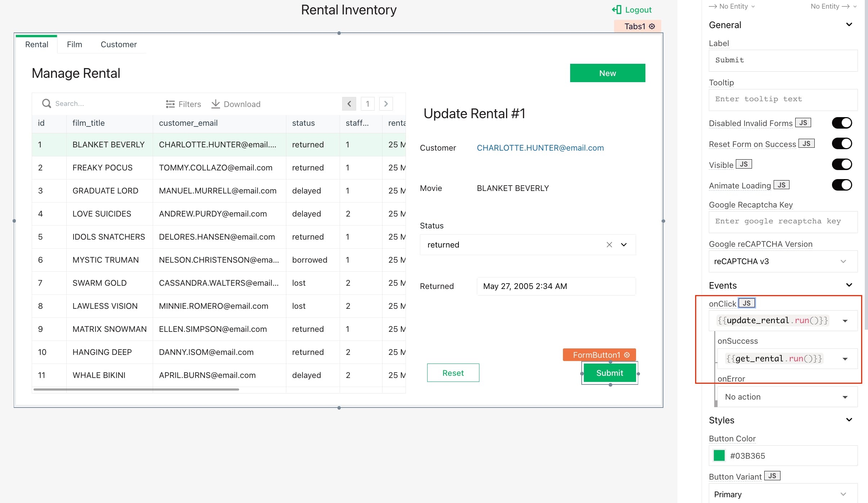Viewport: 868px width, 503px height.
Task: Go to next table page arrow
Action: [386, 104]
